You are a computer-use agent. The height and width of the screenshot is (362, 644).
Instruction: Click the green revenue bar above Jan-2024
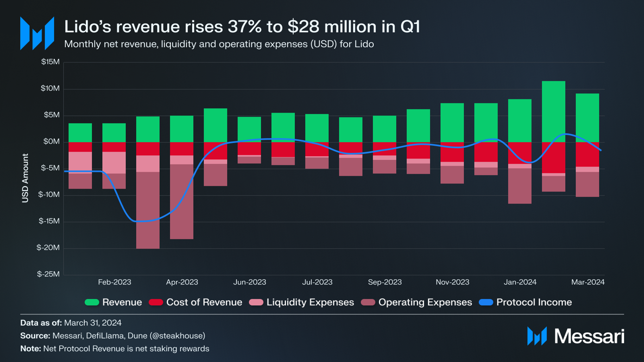pyautogui.click(x=520, y=120)
